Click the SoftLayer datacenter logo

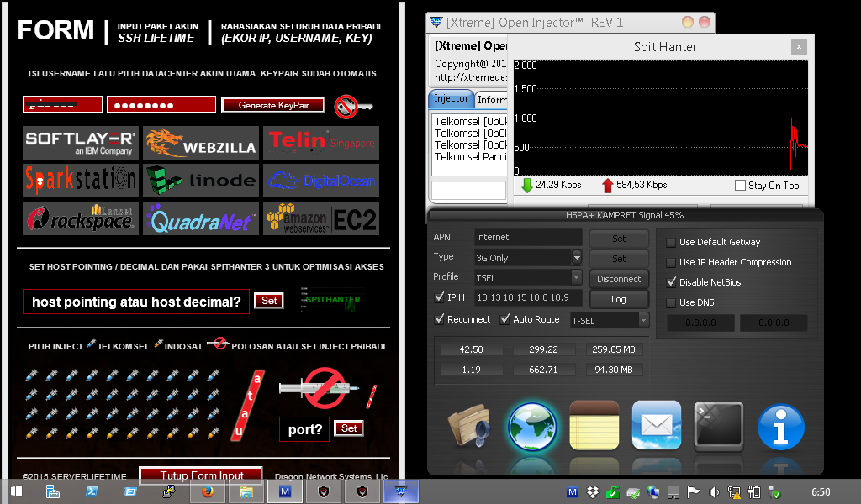[81, 143]
